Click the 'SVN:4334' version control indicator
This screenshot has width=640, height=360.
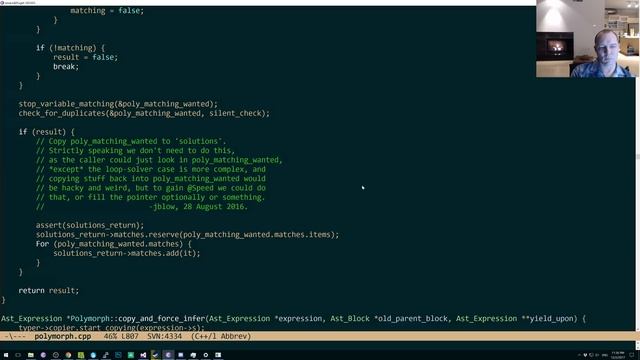tap(164, 336)
